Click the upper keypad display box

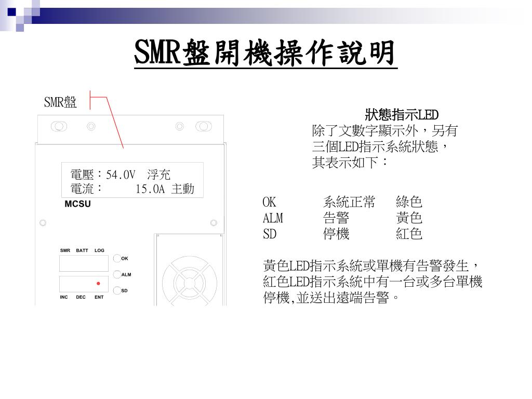[84, 263]
